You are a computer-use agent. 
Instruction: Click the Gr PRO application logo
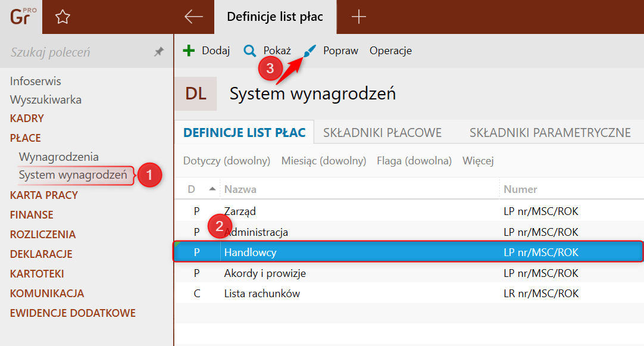(22, 17)
